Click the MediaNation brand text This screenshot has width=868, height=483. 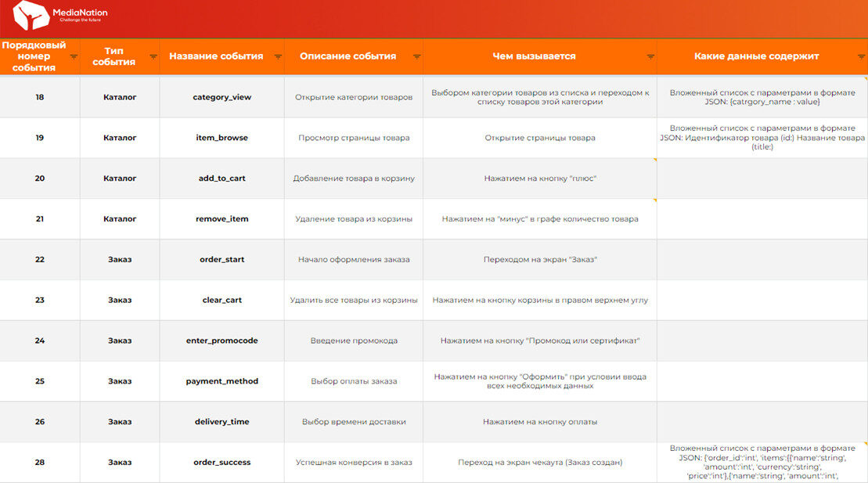81,13
